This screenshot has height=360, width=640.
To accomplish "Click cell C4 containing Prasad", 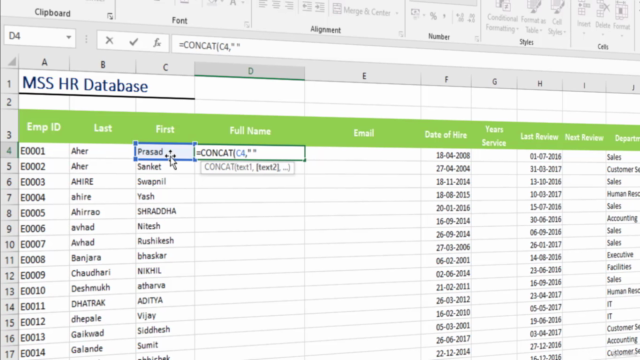I will [164, 152].
